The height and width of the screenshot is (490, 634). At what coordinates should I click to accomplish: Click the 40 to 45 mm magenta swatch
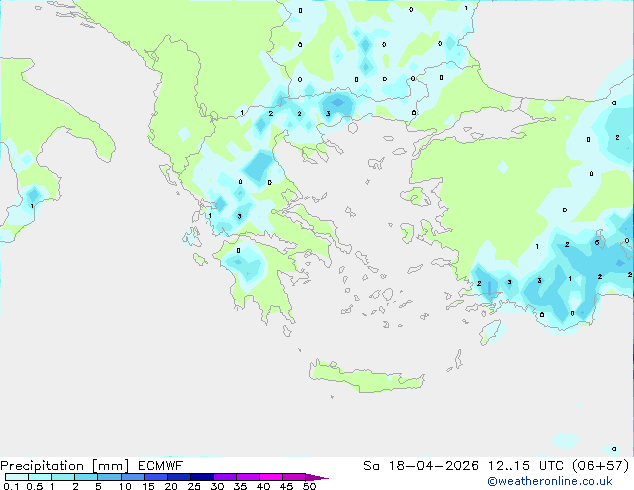tap(271, 477)
